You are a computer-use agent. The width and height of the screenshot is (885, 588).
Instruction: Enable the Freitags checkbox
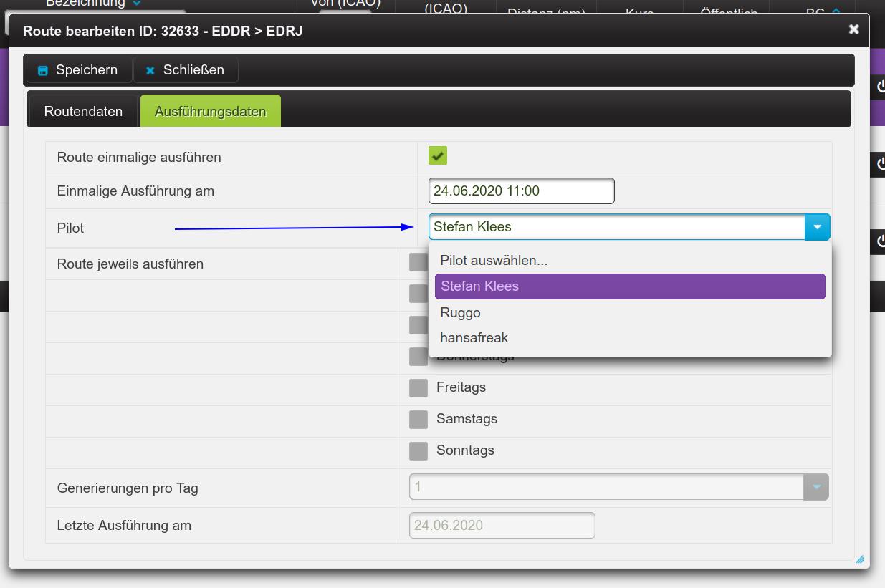click(x=418, y=387)
